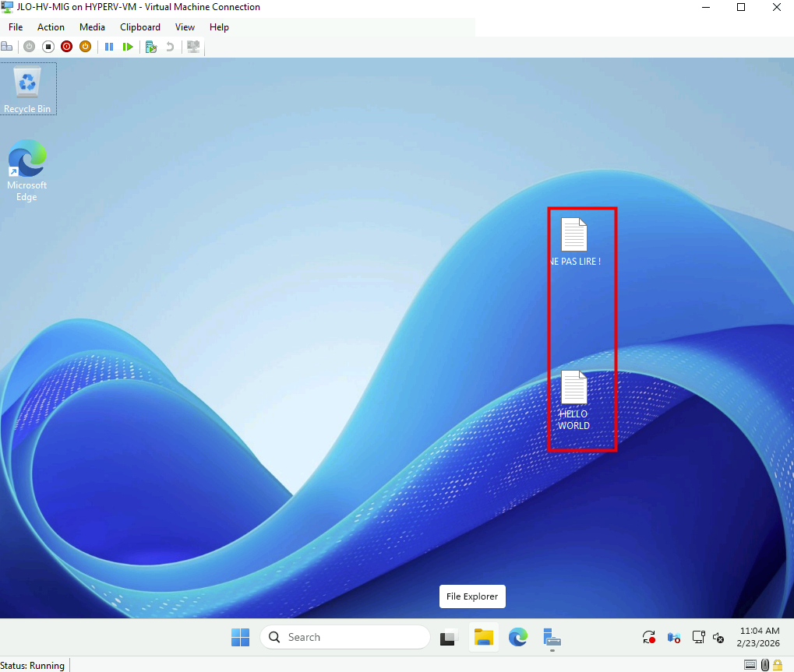
Task: Open File Explorer from the taskbar
Action: click(x=484, y=637)
